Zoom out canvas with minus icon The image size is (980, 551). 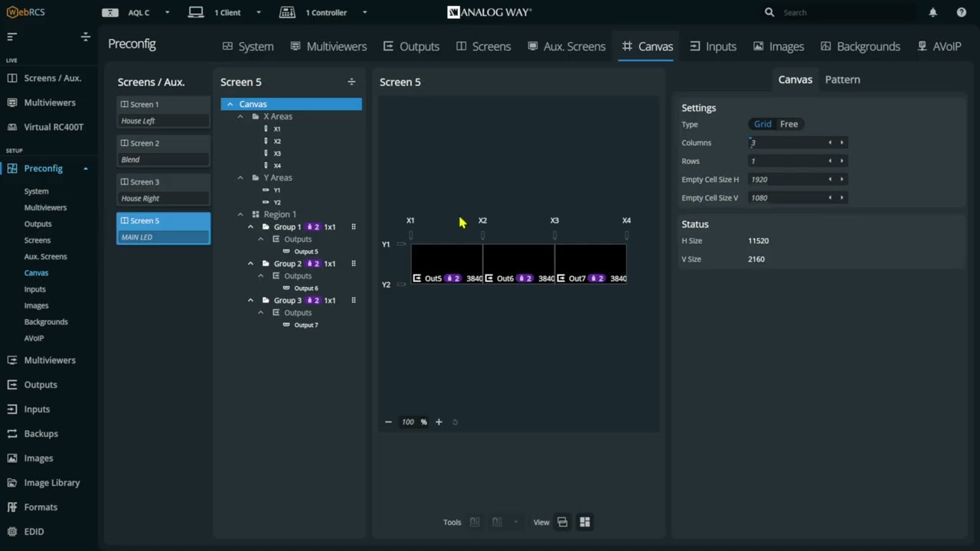(x=388, y=422)
